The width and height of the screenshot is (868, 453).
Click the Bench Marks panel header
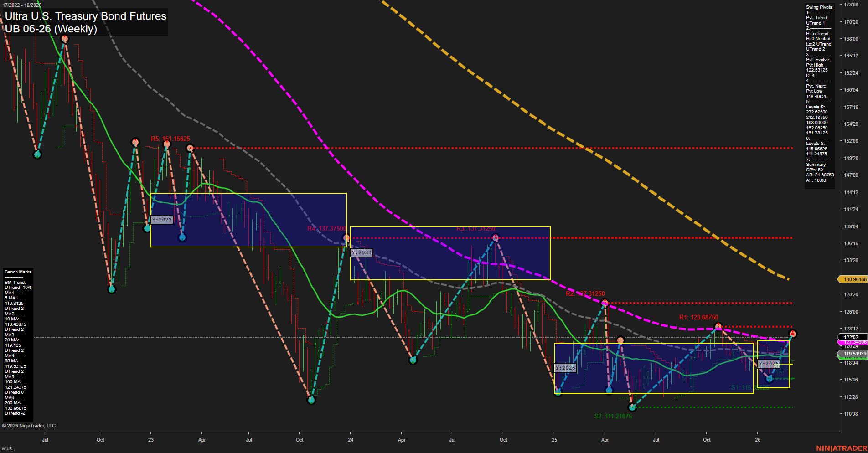coord(17,272)
